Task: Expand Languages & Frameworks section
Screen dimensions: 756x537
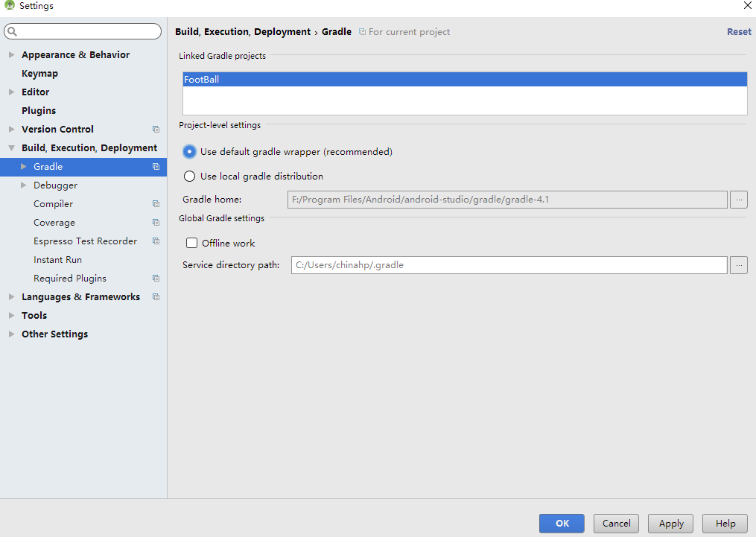Action: click(x=12, y=297)
